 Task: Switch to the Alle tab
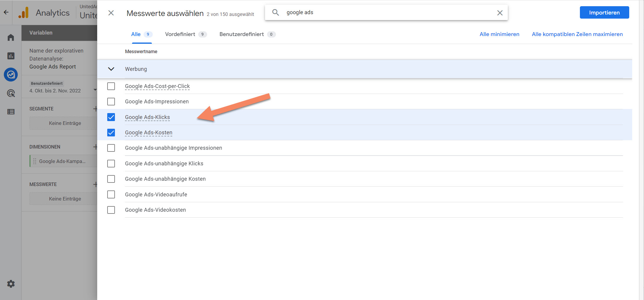[142, 34]
